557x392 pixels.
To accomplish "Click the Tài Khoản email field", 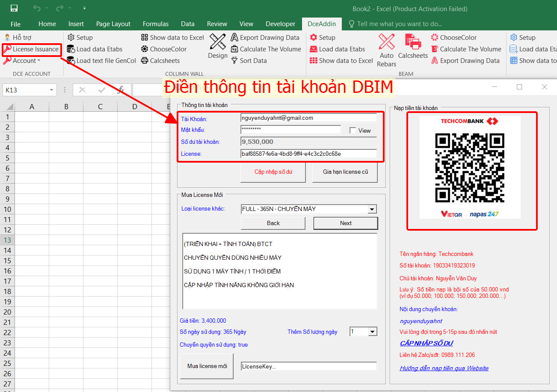I will point(308,118).
